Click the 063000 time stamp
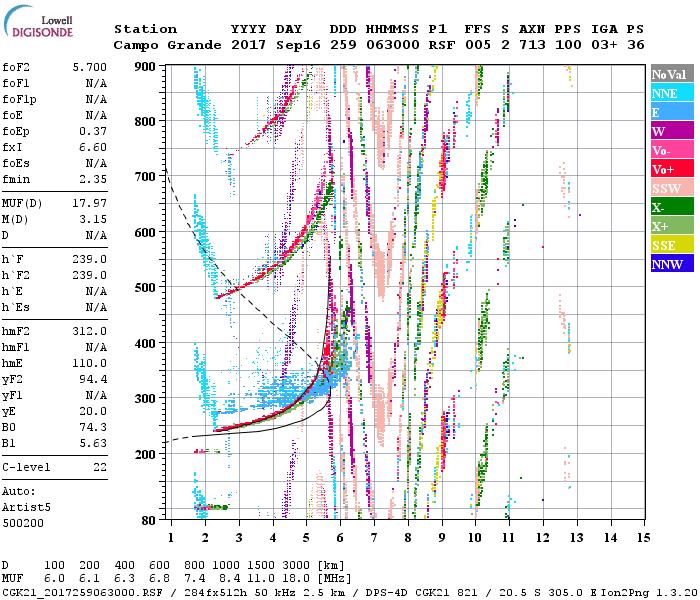 pos(393,45)
